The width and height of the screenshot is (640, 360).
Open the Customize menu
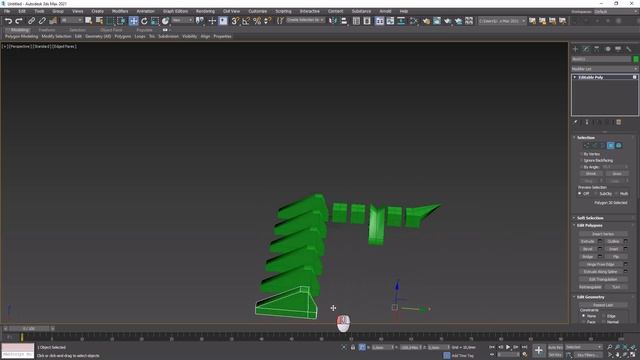click(x=258, y=11)
